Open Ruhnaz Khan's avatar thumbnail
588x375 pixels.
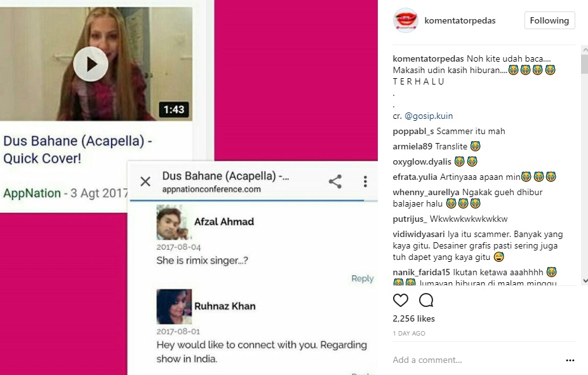[174, 307]
